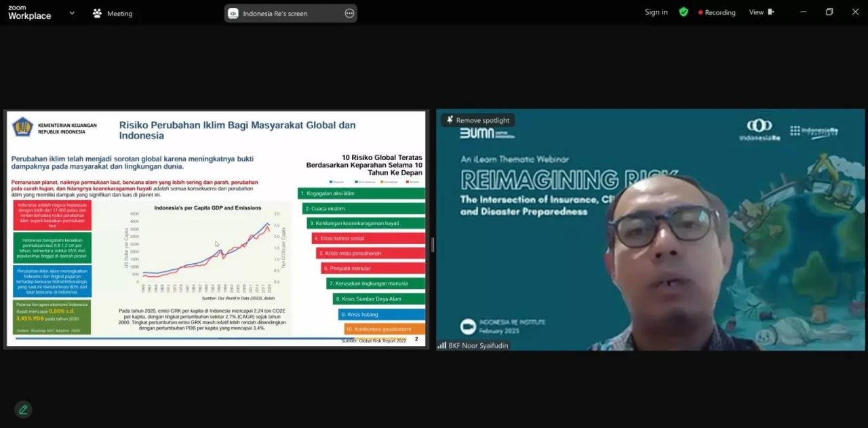Open the View layout menu
The image size is (868, 428).
pyautogui.click(x=761, y=12)
